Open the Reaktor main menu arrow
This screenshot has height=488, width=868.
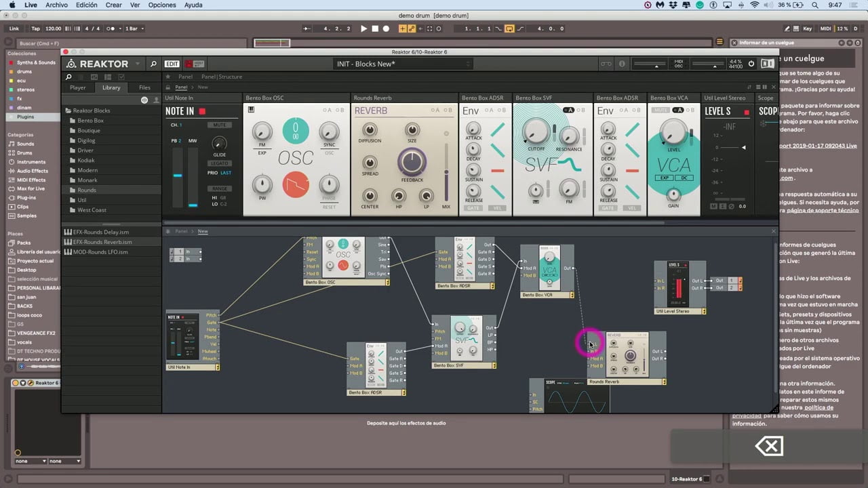[137, 64]
